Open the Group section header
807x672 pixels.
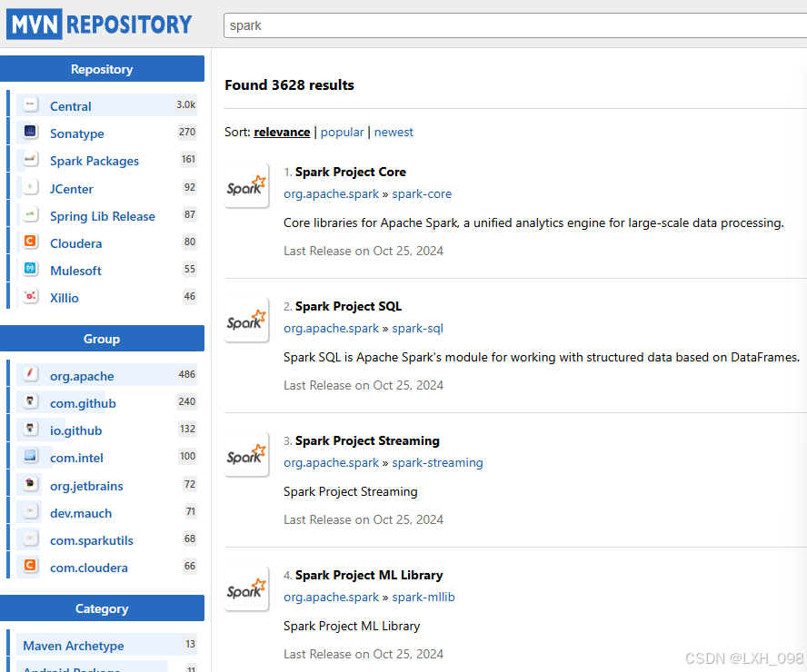[x=102, y=339]
